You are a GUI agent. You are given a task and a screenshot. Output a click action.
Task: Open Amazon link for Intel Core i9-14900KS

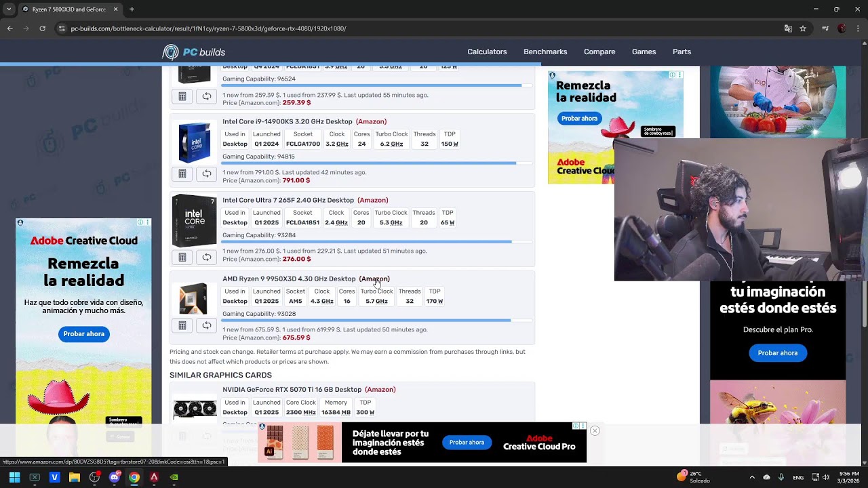(x=371, y=122)
